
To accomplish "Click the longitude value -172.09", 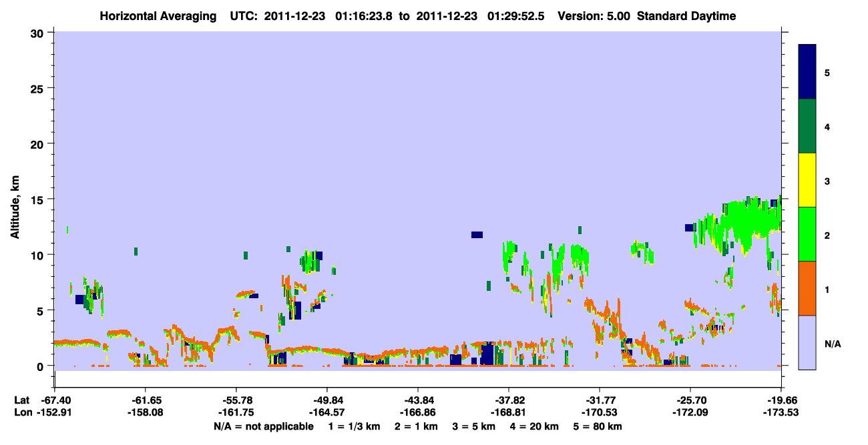I will 690,413.
